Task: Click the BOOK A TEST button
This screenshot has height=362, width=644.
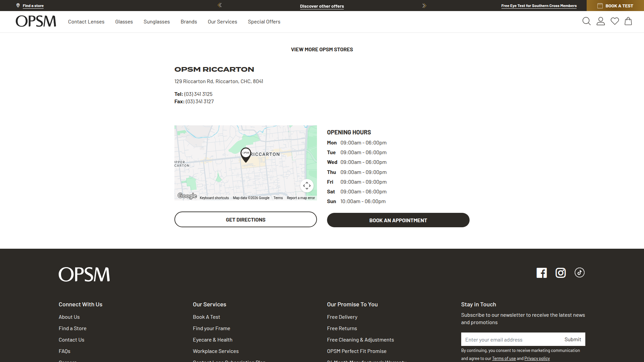Action: (x=615, y=6)
